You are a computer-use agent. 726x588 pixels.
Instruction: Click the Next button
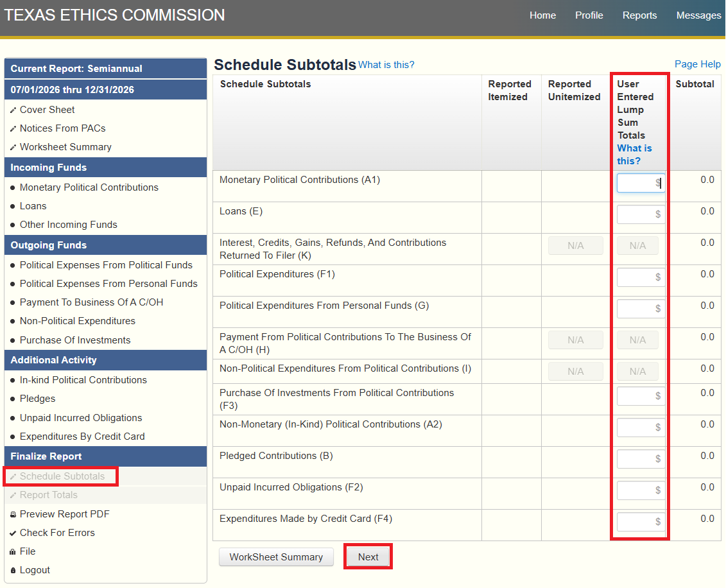368,557
